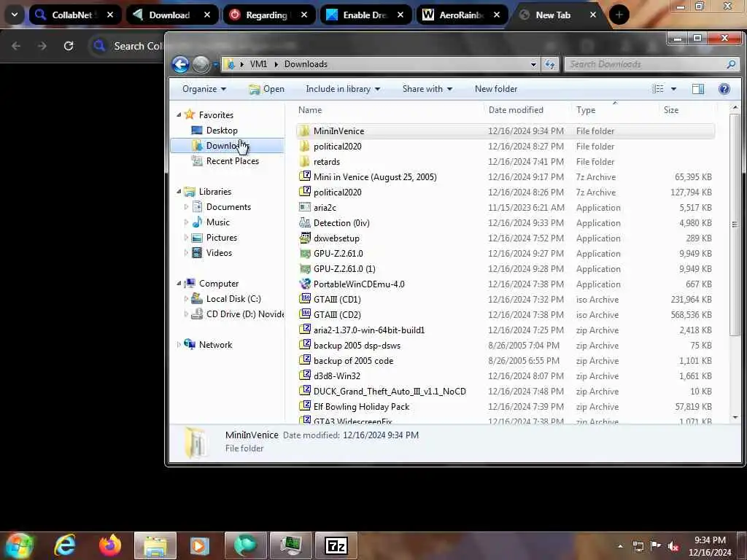747x560 pixels.
Task: Sort by the Name column header
Action: pos(310,110)
